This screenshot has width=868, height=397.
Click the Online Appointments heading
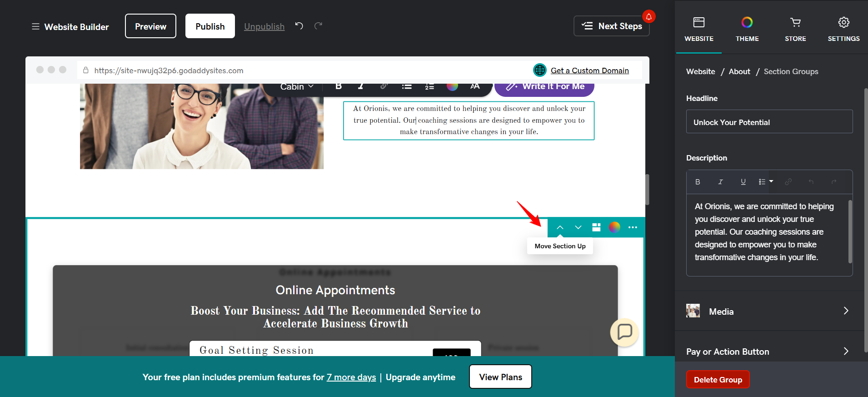pyautogui.click(x=335, y=290)
